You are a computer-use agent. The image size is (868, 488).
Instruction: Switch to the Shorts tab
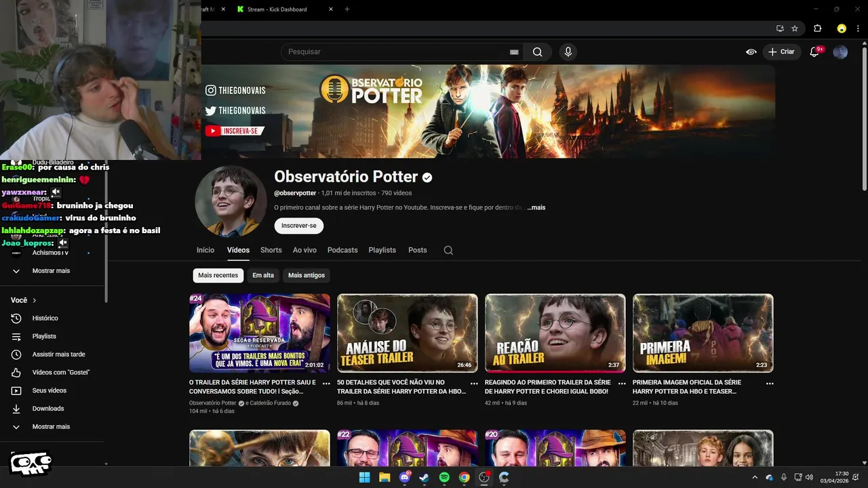pos(271,250)
